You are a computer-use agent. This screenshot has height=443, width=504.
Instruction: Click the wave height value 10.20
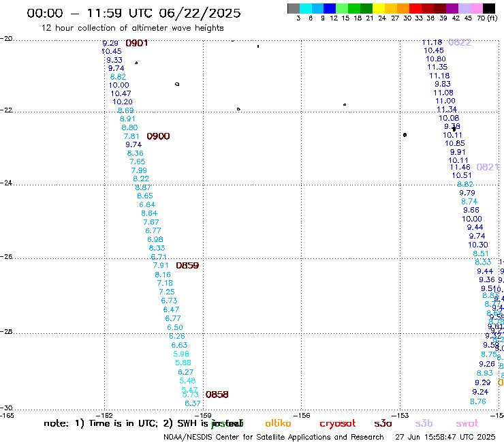123,102
